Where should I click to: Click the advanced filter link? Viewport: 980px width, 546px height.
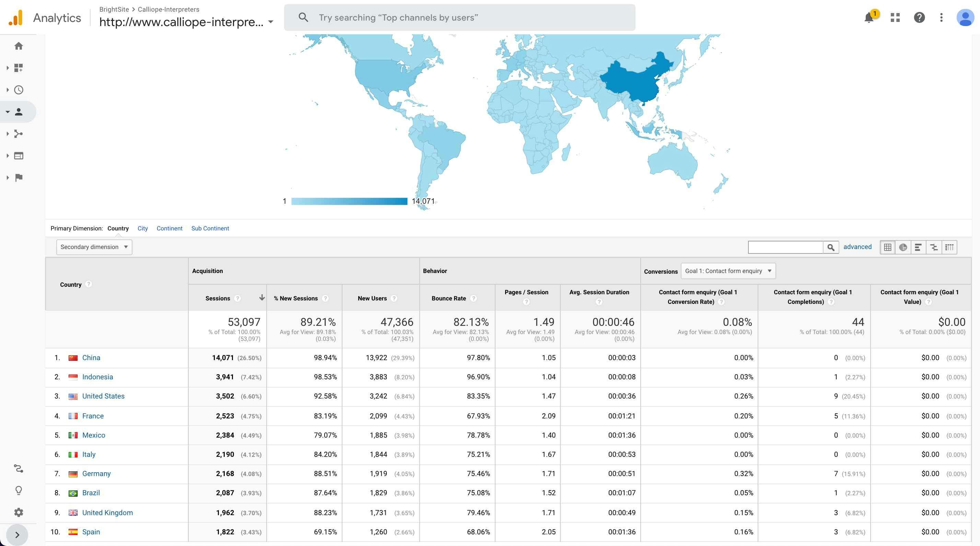pyautogui.click(x=857, y=247)
